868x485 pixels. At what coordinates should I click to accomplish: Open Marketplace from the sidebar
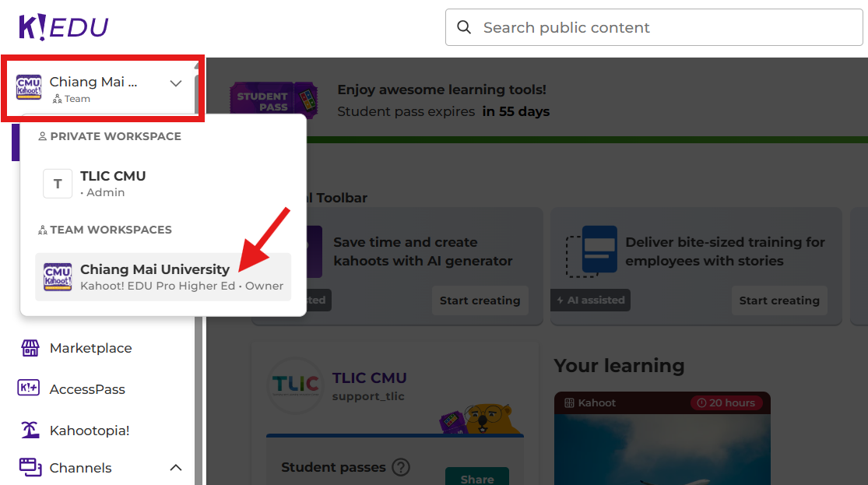90,348
